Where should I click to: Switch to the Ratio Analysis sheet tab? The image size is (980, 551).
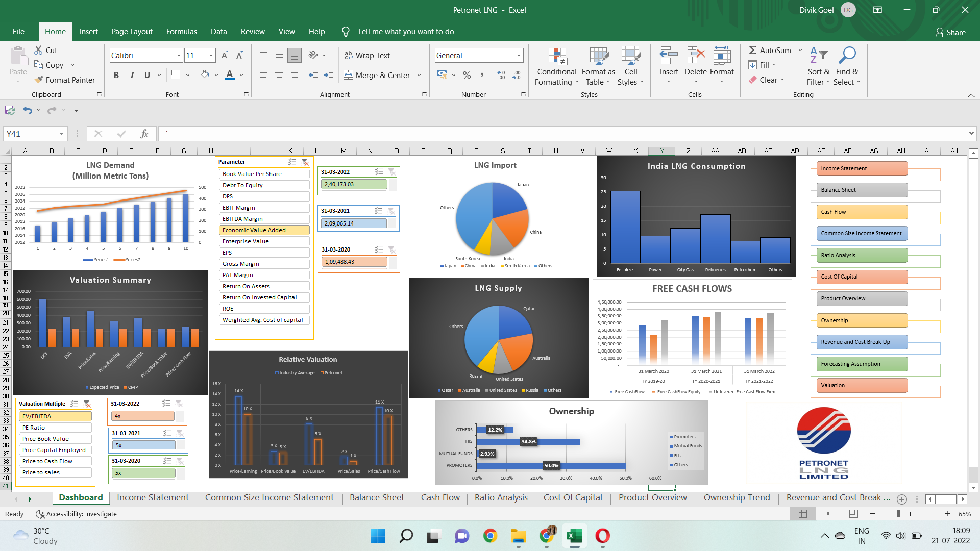coord(501,498)
